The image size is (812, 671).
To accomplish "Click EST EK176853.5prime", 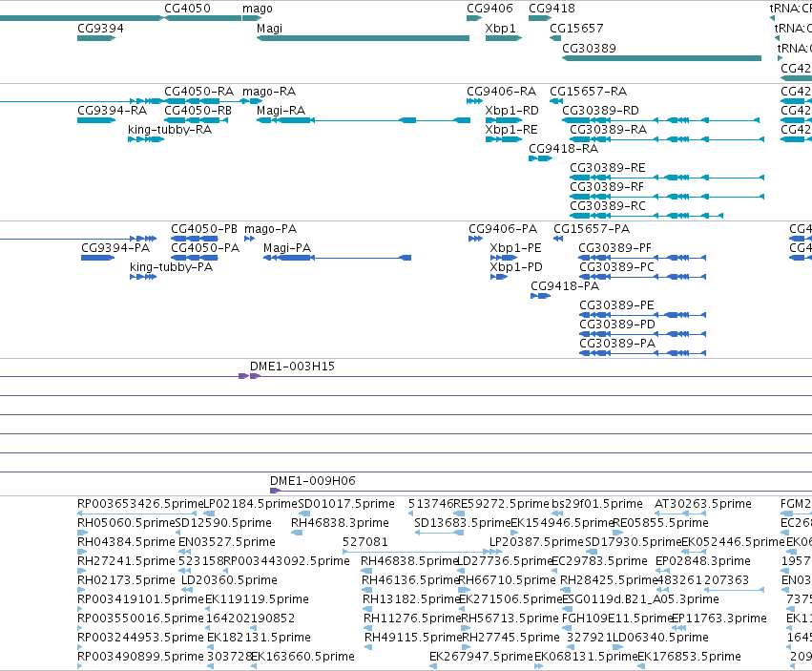I will pos(689,657).
